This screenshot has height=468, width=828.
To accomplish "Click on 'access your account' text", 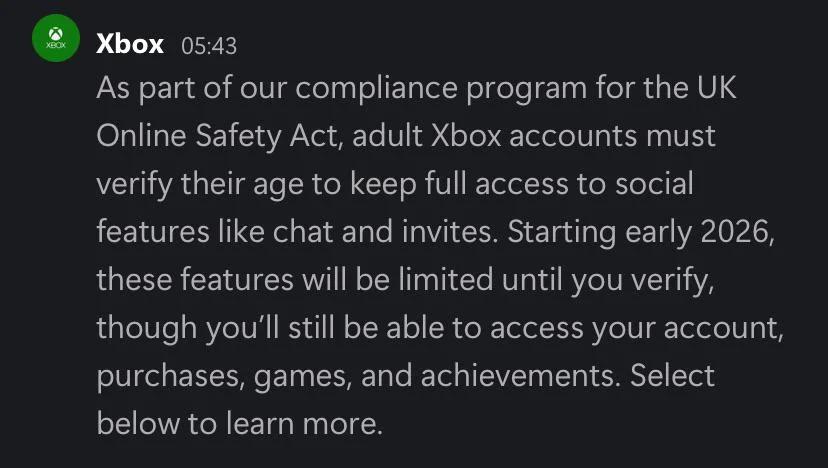I will point(636,329).
